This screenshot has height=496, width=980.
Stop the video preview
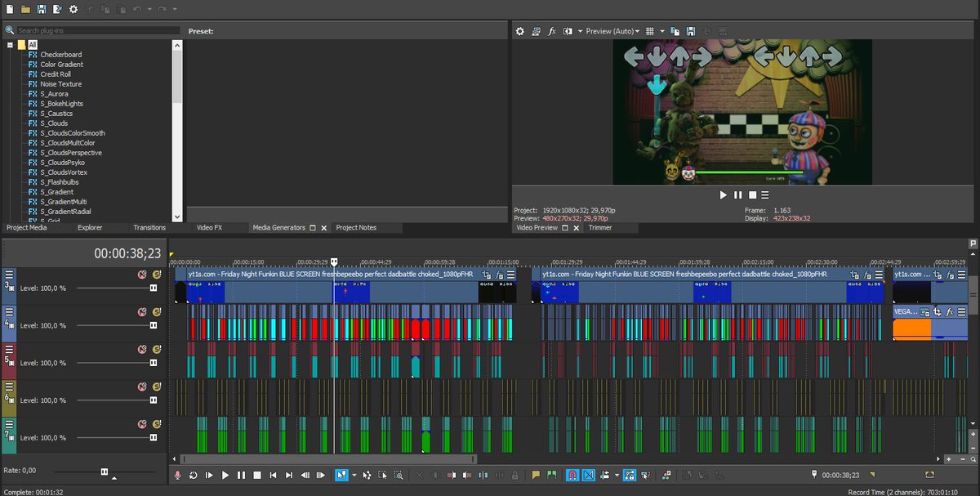pos(752,194)
